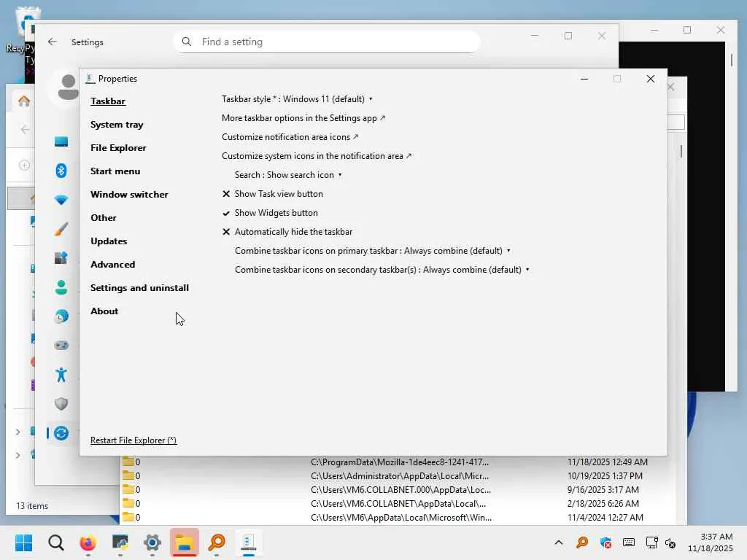
Task: Open the Other section
Action: click(104, 217)
